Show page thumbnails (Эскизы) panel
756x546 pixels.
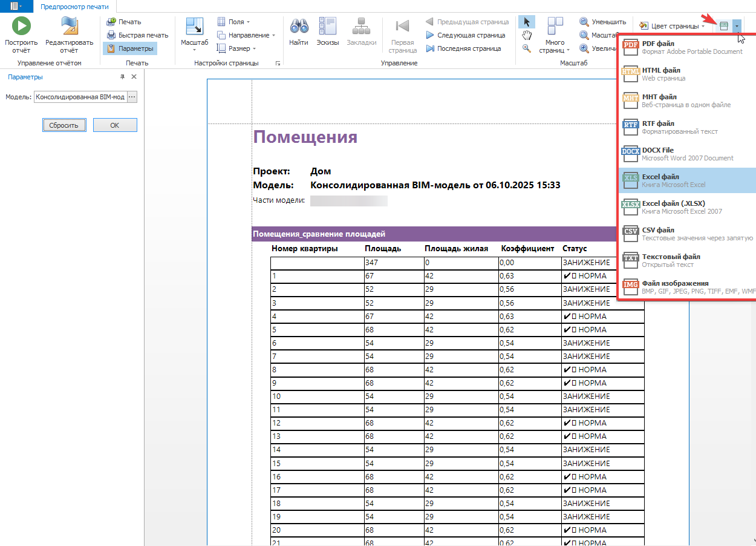[x=328, y=27]
